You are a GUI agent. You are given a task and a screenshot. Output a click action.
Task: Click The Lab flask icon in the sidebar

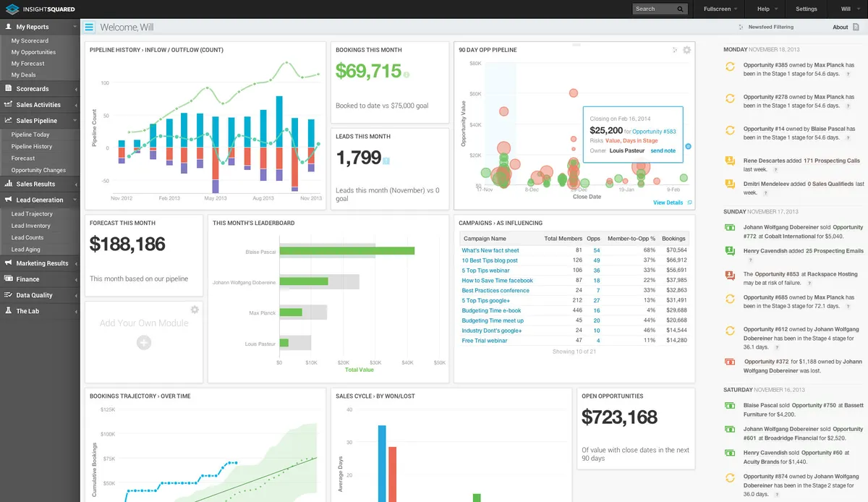coord(9,311)
